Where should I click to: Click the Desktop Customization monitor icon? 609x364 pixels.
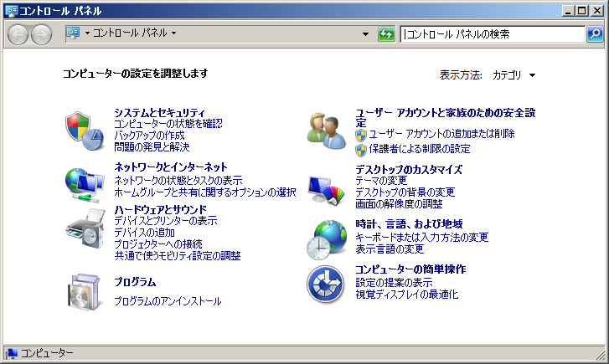[x=326, y=188]
